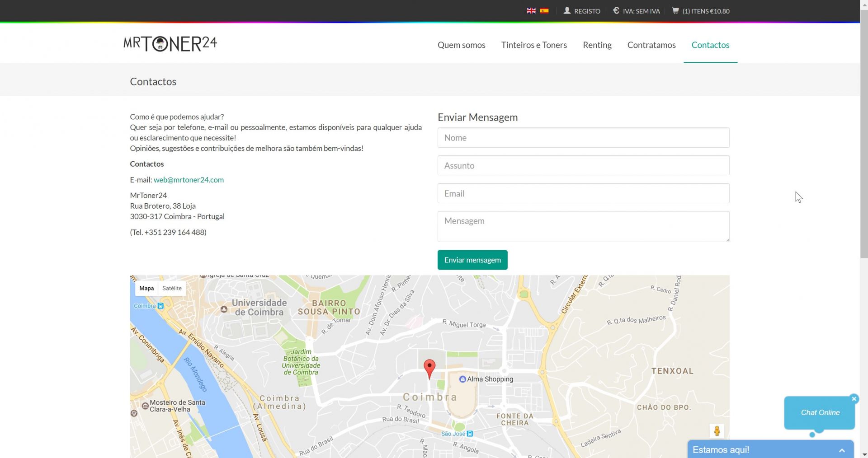Open the Renting menu item
Screen dimensions: 868x458
[597, 45]
